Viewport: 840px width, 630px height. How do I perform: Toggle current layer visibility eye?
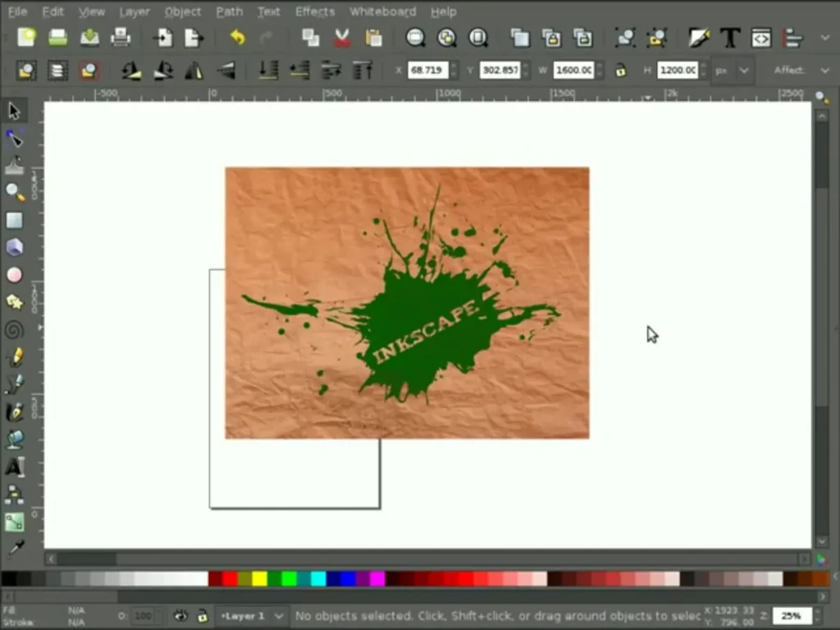click(x=180, y=615)
